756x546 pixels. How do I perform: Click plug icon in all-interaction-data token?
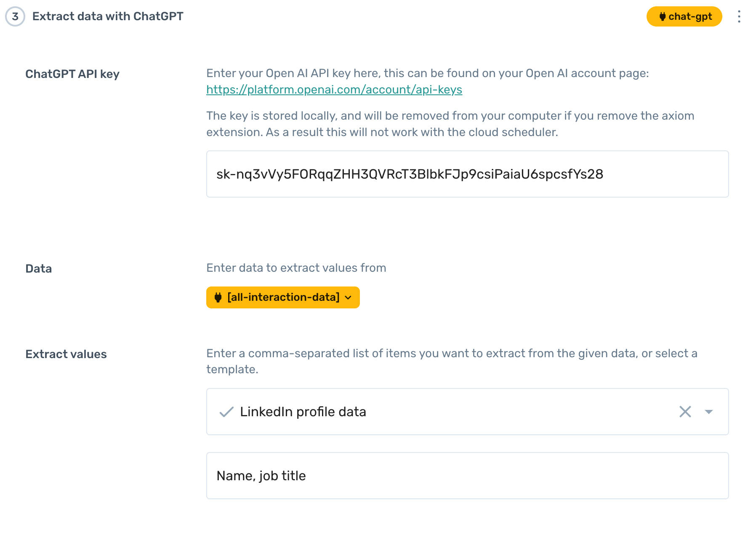point(218,297)
